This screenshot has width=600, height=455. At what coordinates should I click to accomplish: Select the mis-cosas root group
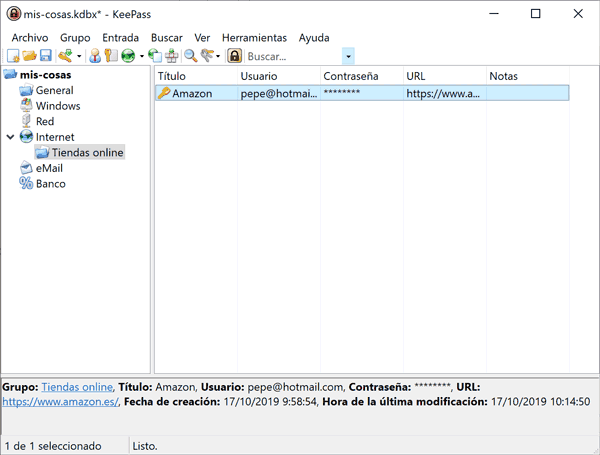46,75
